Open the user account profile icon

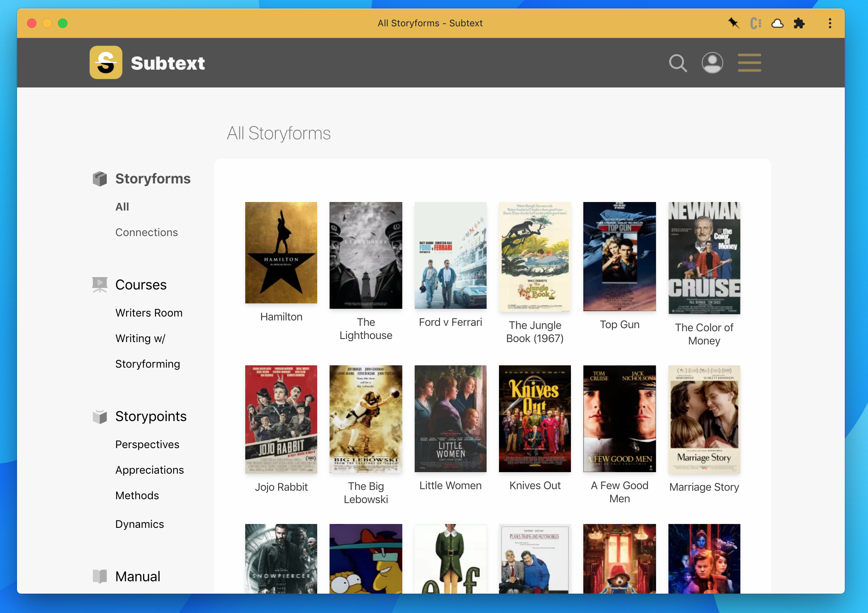pos(712,63)
